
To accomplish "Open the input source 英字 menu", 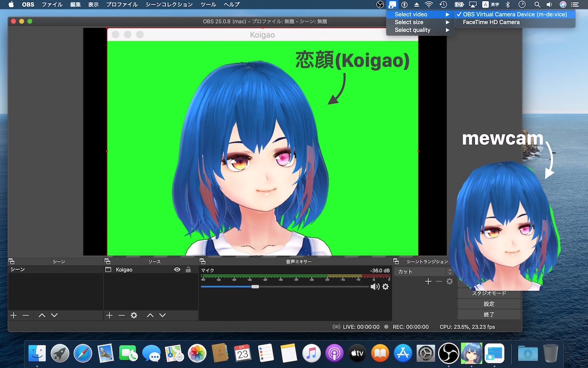I will click(490, 4).
